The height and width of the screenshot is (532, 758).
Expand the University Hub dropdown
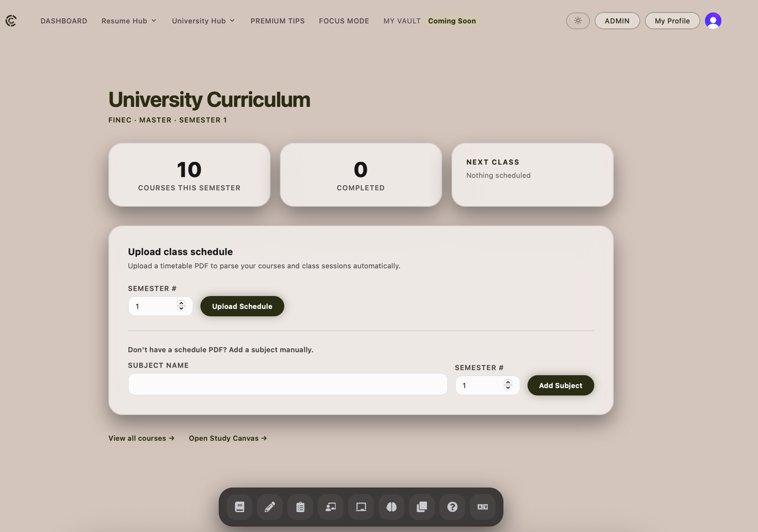204,21
